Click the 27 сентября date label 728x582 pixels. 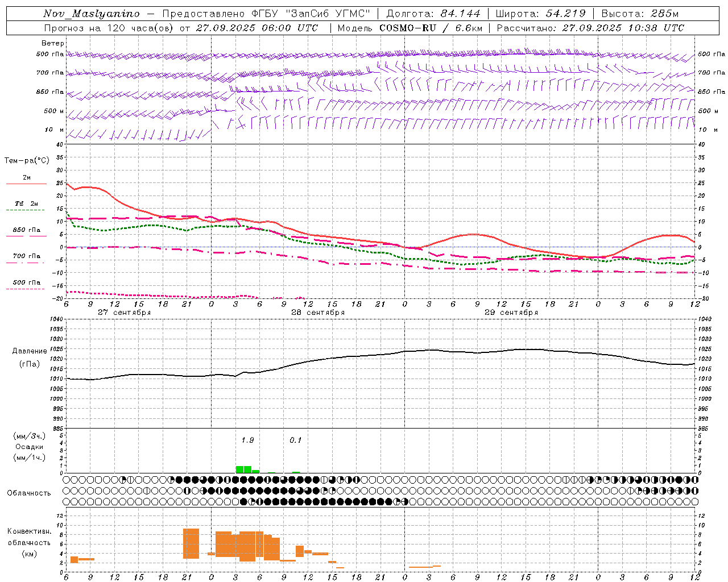point(124,313)
